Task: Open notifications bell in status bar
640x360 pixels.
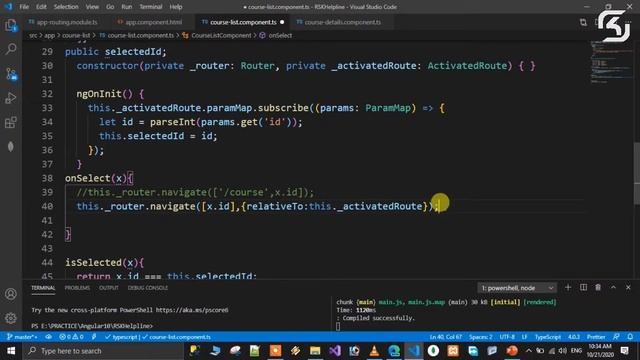Action: [x=630, y=337]
